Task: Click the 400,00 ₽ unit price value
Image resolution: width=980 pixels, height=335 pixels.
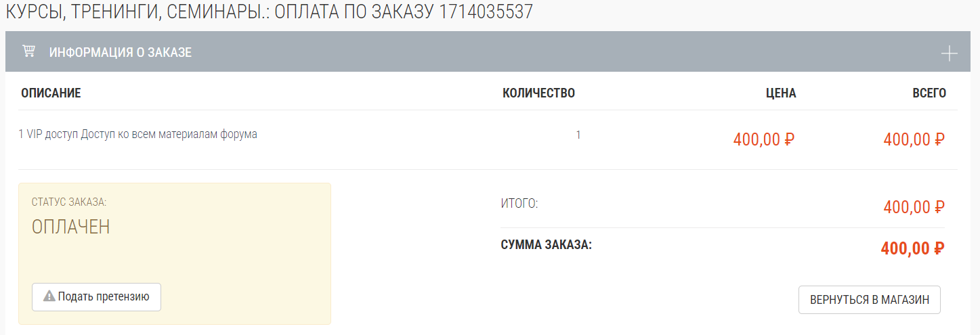Action: coord(764,140)
